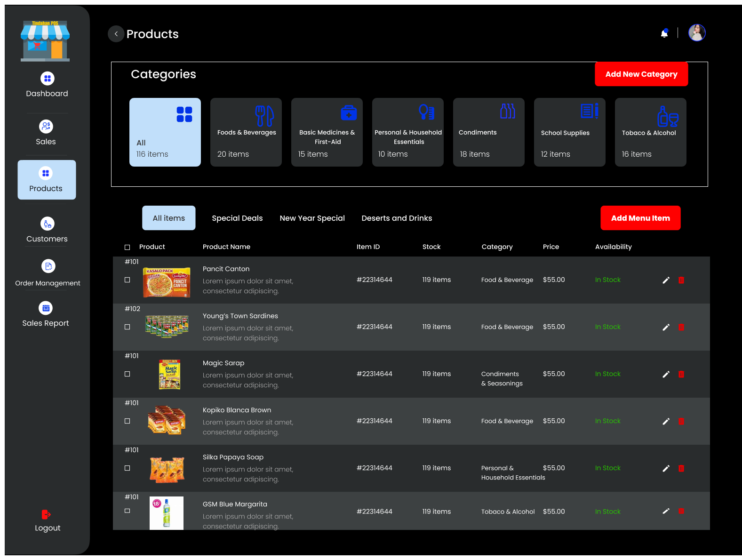Open the notification bell
Screen dimensions: 742x560
click(664, 33)
